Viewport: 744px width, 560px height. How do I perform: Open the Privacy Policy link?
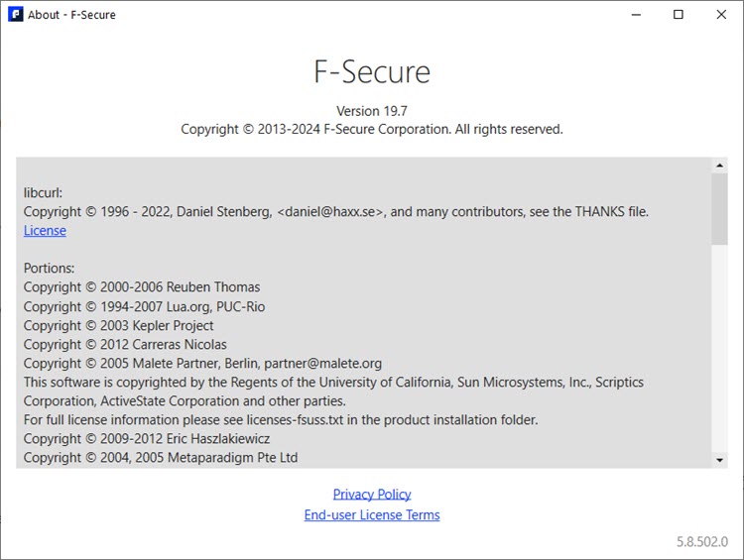[372, 495]
